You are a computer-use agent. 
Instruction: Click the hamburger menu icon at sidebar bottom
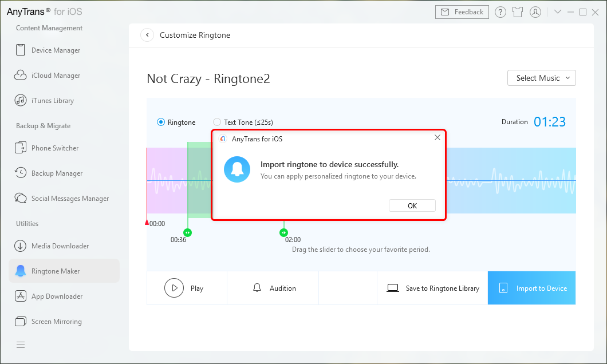(x=21, y=345)
